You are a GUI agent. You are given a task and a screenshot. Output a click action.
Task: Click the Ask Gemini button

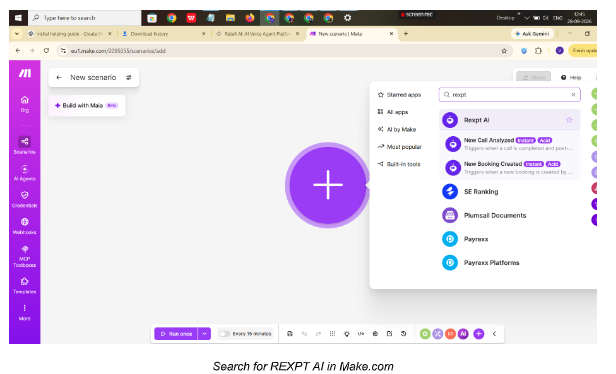tap(532, 34)
